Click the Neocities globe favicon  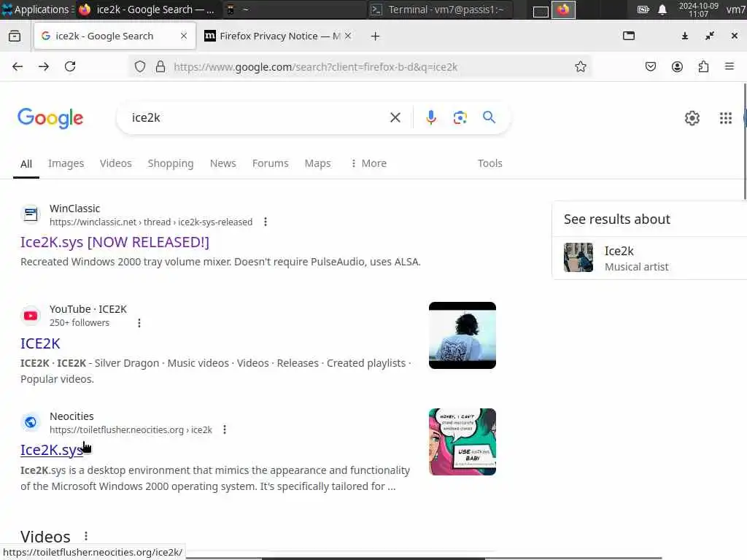31,422
